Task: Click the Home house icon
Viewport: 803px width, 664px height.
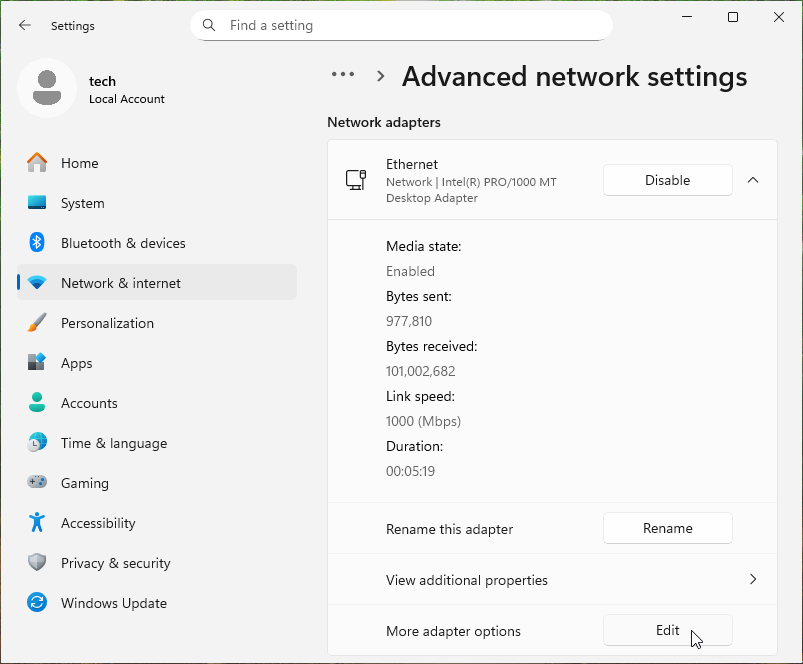Action: [37, 163]
